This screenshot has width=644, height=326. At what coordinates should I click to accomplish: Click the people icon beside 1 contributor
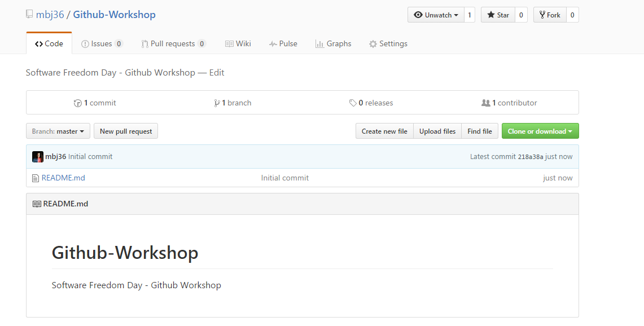(486, 103)
